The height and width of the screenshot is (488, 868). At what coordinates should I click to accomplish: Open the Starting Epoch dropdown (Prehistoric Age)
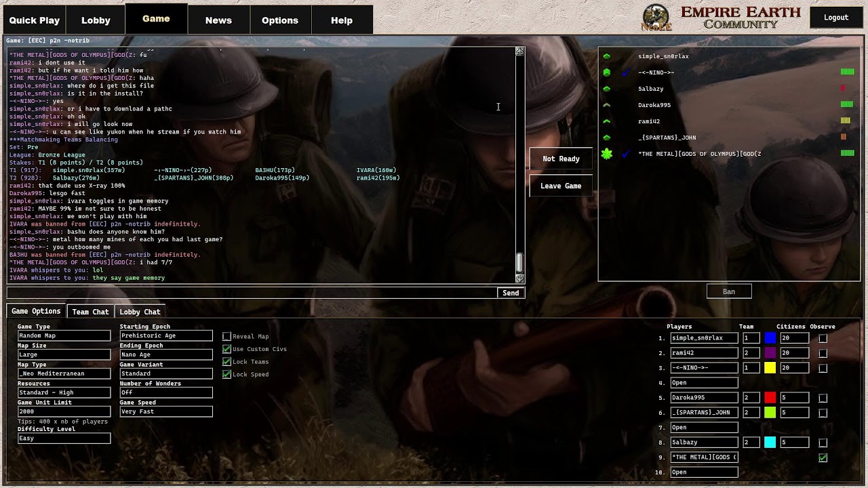tap(166, 335)
